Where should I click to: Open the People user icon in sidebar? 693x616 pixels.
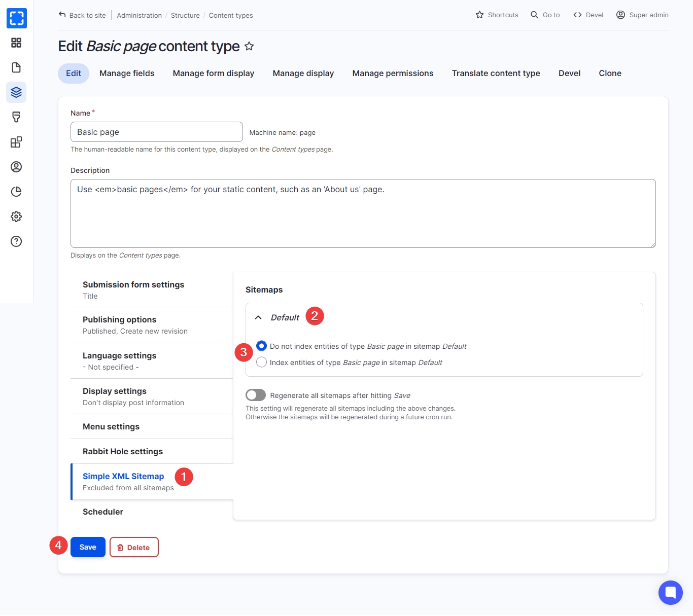16,167
